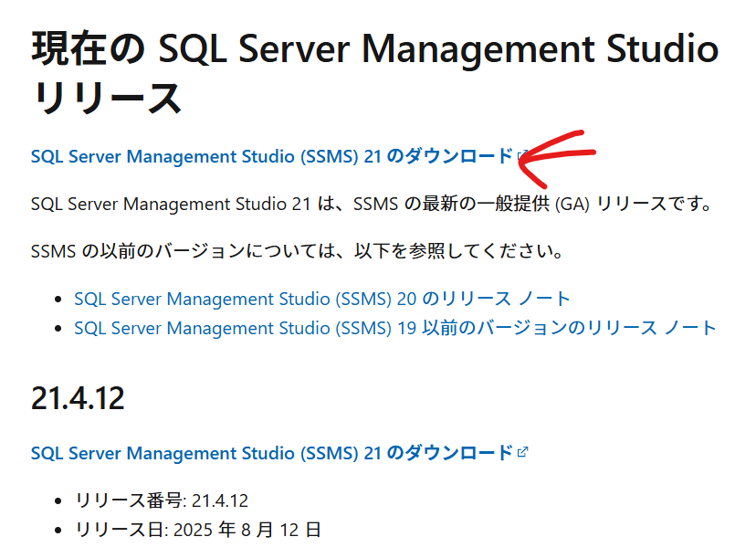Click the 21.4.12 version heading
This screenshot has width=756, height=558.
click(x=78, y=398)
